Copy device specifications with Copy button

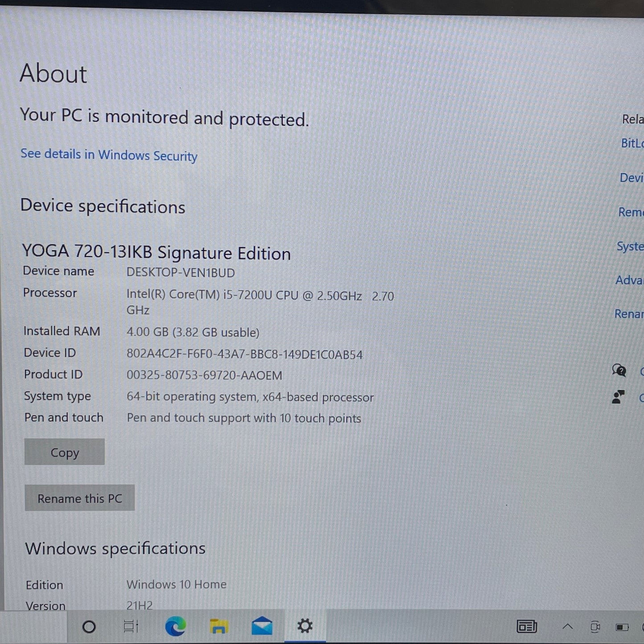coord(65,452)
